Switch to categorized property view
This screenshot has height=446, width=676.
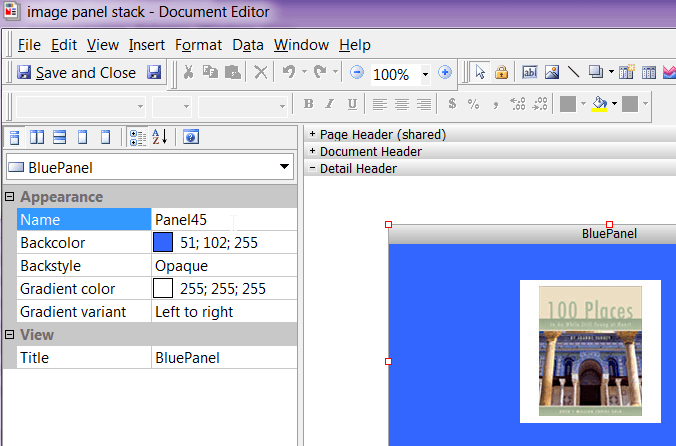pos(138,138)
